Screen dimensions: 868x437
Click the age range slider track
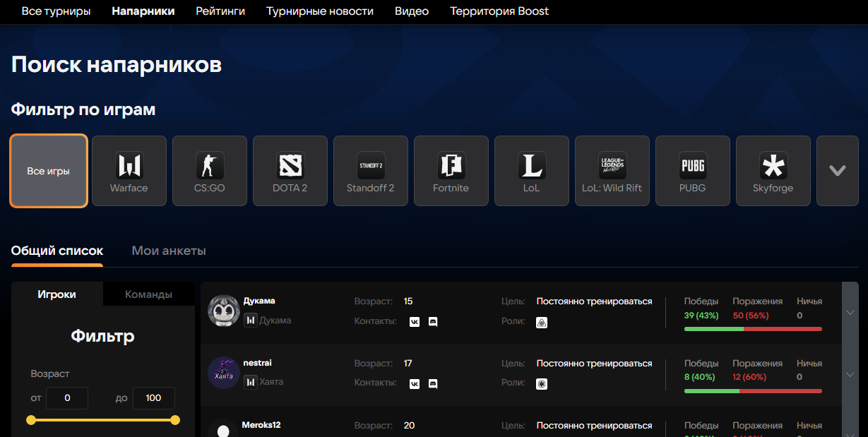tap(103, 420)
